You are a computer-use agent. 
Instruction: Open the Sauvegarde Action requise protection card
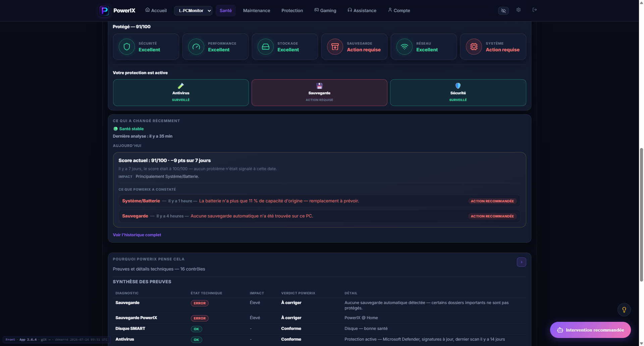319,93
